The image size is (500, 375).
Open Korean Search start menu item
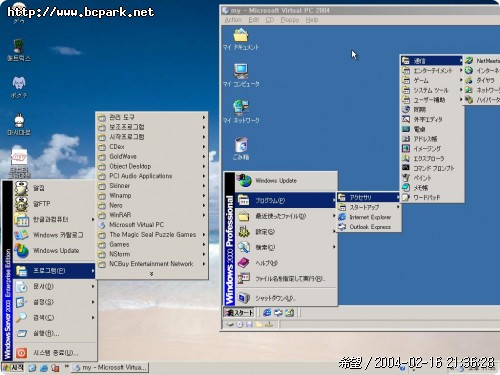pyautogui.click(x=55, y=318)
